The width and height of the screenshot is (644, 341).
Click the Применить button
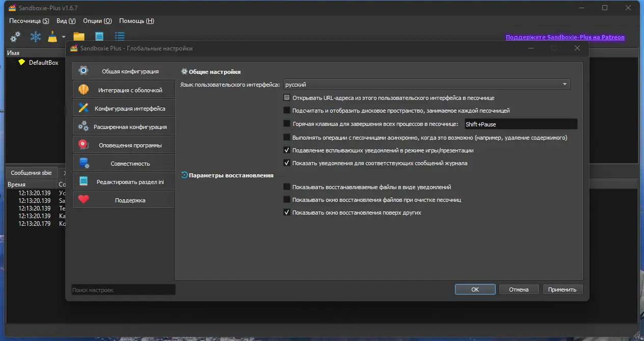coord(562,289)
